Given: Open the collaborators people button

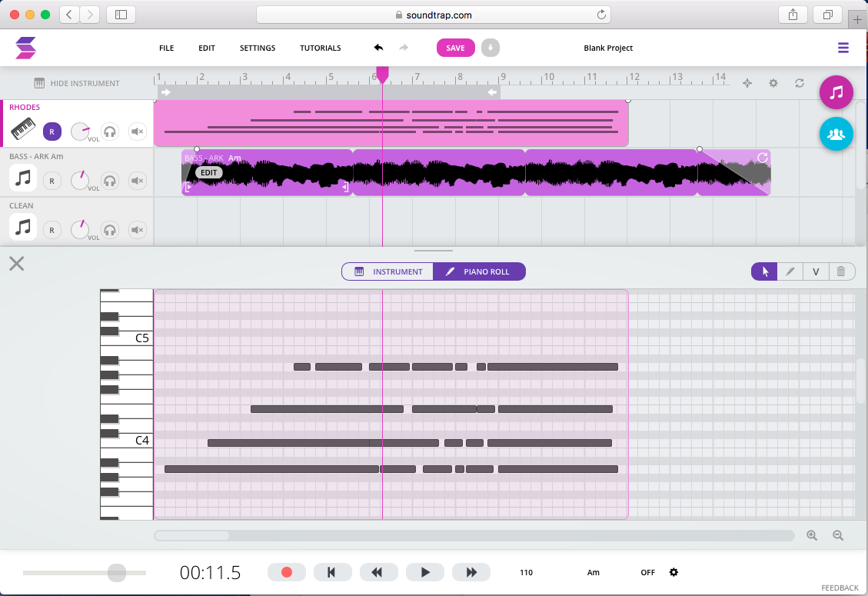Looking at the screenshot, I should tap(836, 133).
